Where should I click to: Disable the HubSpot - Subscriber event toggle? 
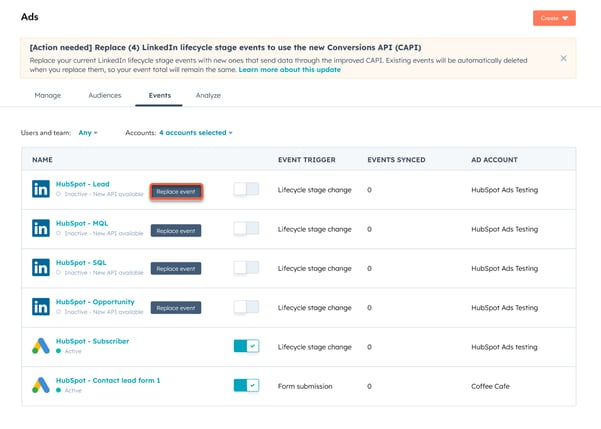coord(246,346)
